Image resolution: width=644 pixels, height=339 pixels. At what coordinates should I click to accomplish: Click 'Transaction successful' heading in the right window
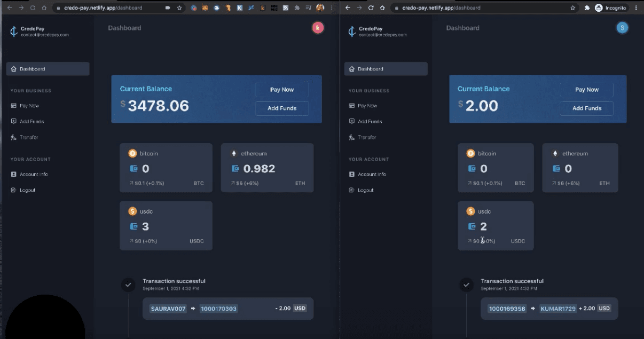pyautogui.click(x=512, y=281)
